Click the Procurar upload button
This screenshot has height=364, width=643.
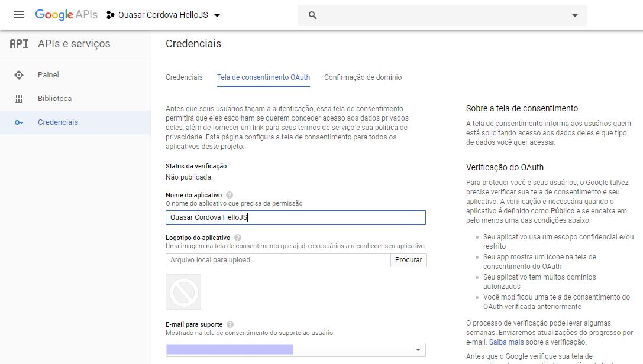point(408,260)
